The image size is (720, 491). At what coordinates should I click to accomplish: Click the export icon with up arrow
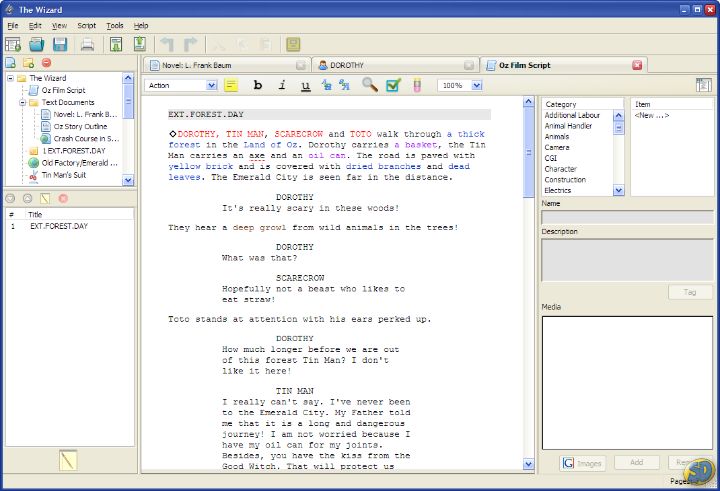pyautogui.click(x=140, y=44)
